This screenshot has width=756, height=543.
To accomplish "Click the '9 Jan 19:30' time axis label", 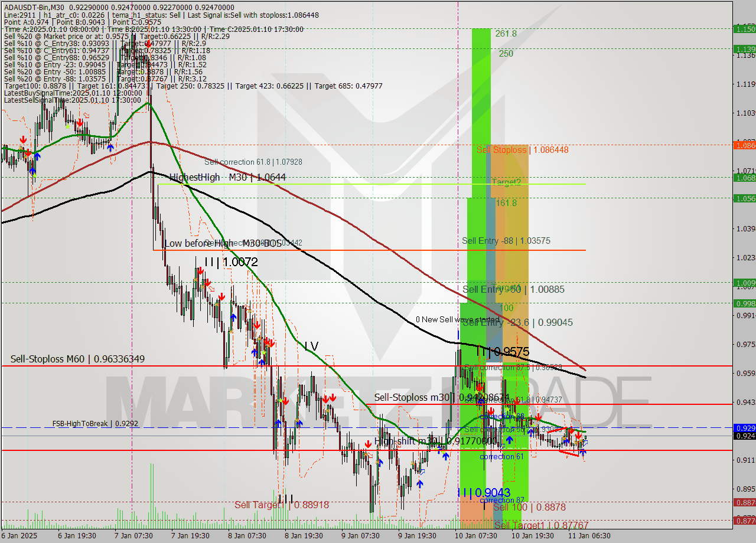I will [417, 535].
